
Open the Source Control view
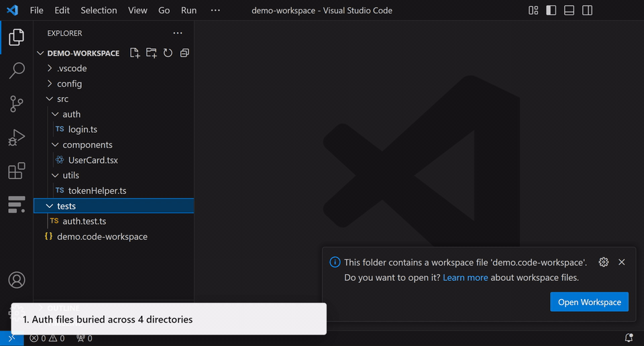point(16,104)
